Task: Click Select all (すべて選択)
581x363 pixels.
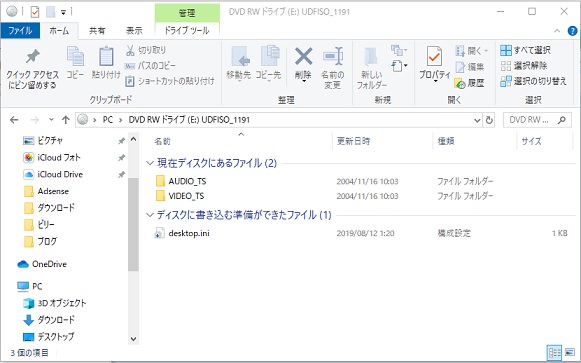Action: point(525,50)
